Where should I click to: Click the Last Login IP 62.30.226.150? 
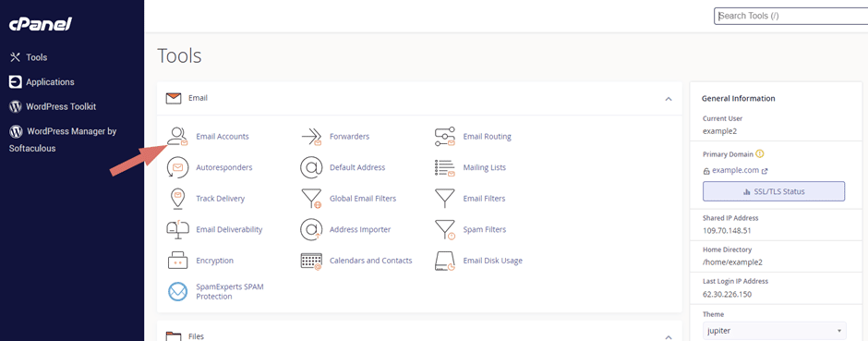coord(727,294)
